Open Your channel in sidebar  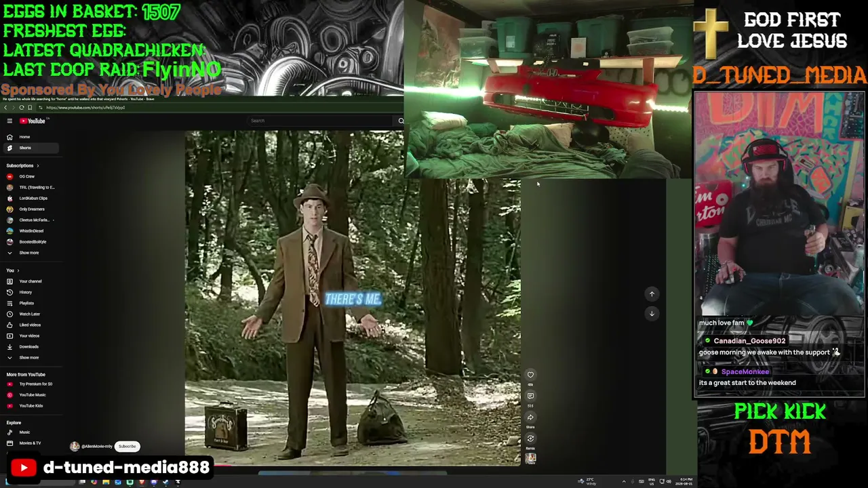31,281
